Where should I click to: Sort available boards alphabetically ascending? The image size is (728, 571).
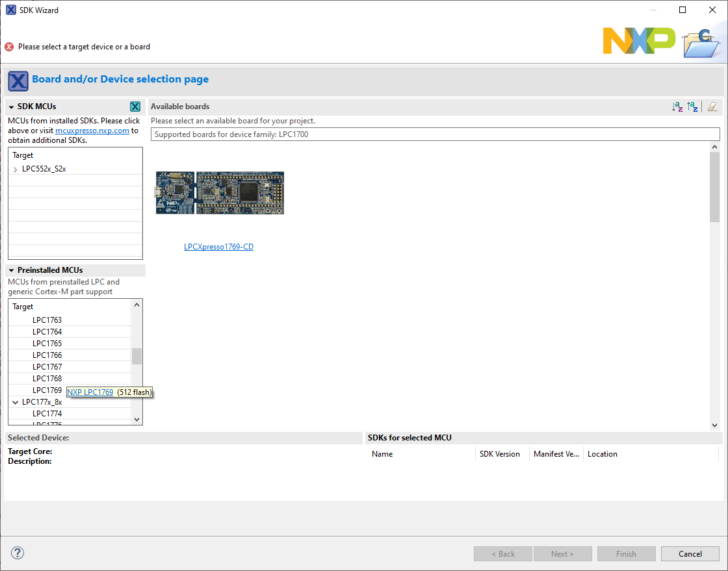[x=677, y=107]
